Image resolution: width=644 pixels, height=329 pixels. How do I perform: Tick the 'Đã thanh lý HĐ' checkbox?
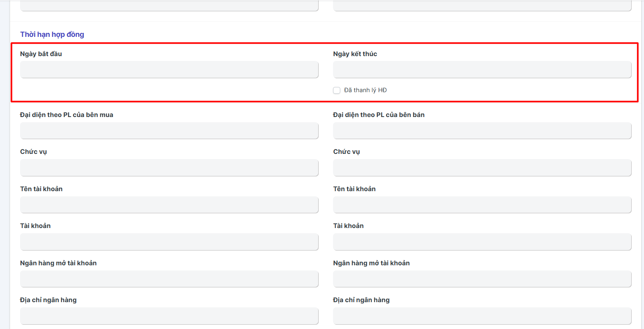pos(337,91)
